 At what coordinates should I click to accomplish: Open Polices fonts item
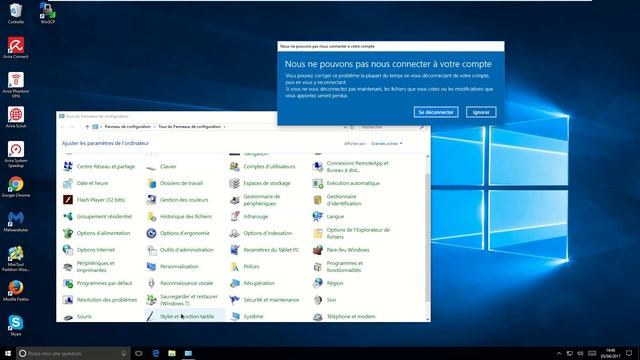(x=244, y=267)
